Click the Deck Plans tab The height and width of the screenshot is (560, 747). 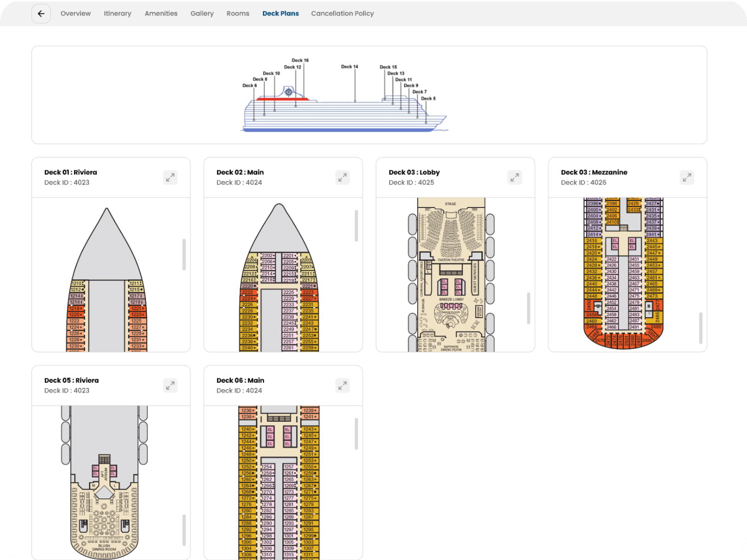pos(280,14)
